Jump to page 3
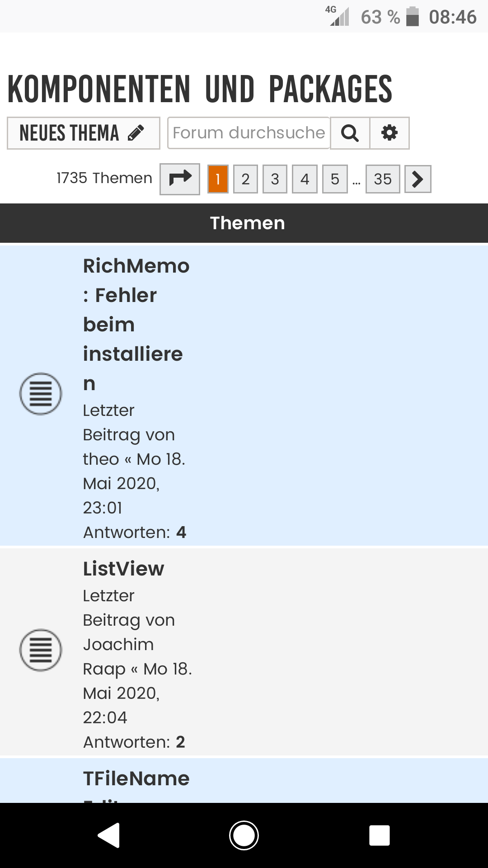488x868 pixels. 275,179
